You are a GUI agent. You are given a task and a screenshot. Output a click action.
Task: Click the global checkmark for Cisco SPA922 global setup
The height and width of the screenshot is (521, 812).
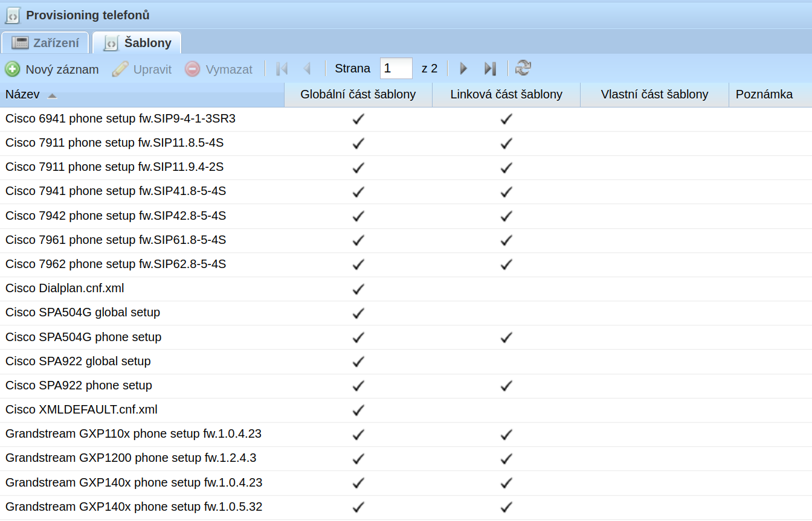[358, 362]
